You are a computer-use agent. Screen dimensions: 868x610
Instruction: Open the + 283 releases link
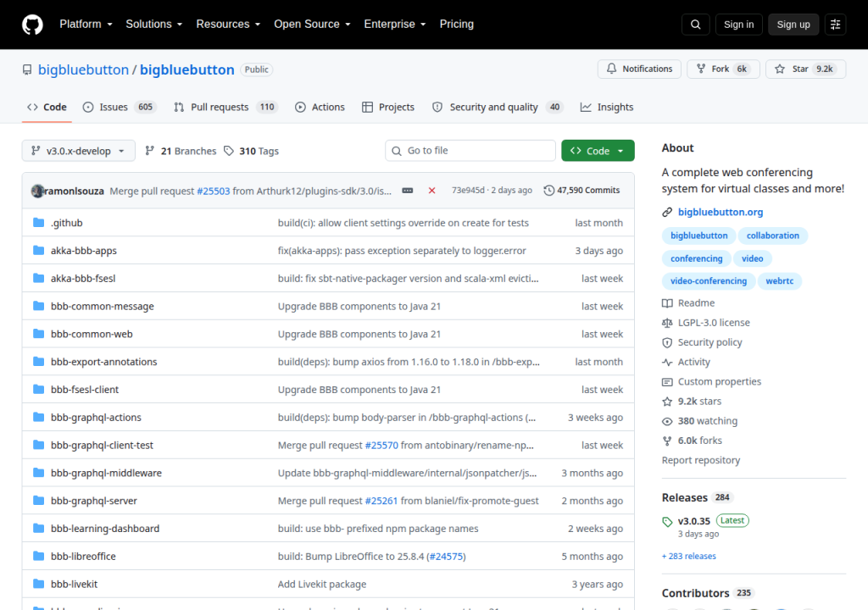pos(688,557)
